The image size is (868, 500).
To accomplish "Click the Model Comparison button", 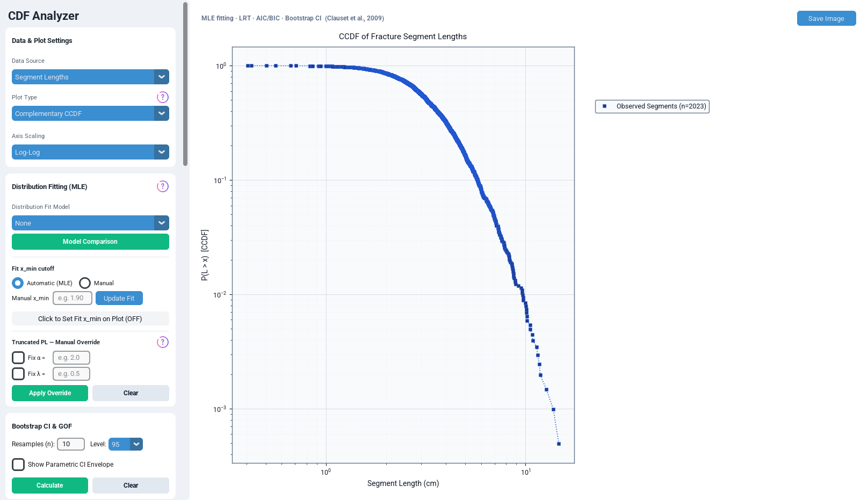I will [x=90, y=242].
